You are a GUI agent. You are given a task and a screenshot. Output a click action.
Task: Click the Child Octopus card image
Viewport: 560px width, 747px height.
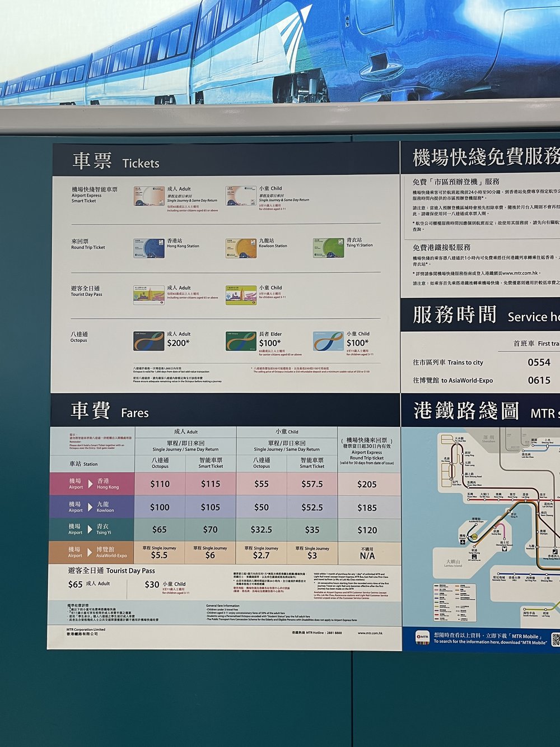pos(328,341)
